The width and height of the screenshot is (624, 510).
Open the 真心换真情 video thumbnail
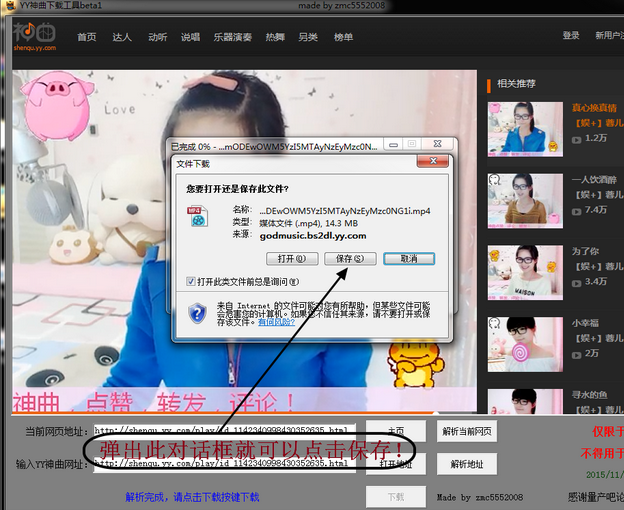(525, 129)
